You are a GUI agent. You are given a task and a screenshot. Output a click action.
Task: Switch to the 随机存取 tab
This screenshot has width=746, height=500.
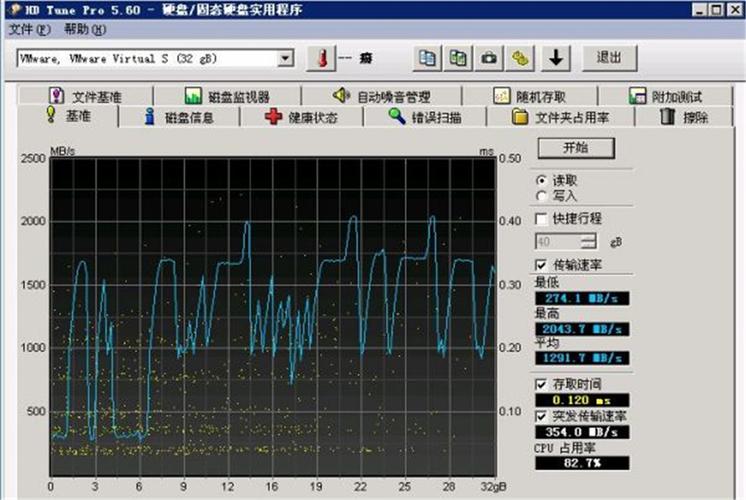pyautogui.click(x=530, y=96)
